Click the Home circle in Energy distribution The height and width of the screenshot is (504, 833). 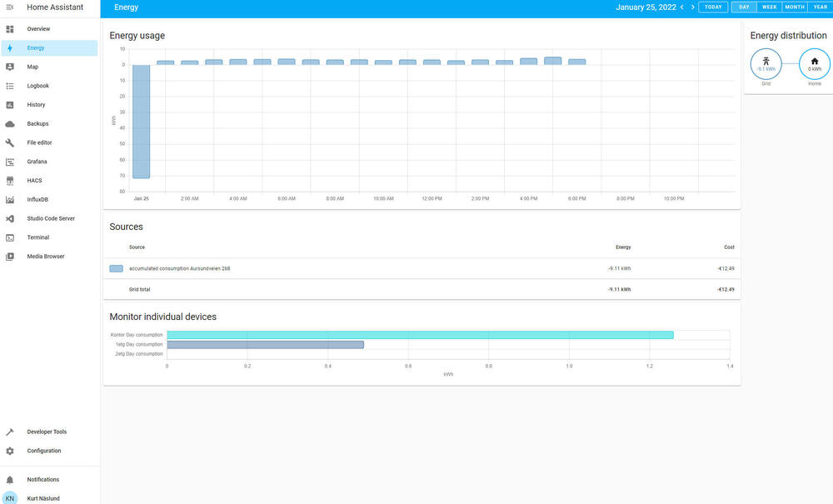pos(814,63)
